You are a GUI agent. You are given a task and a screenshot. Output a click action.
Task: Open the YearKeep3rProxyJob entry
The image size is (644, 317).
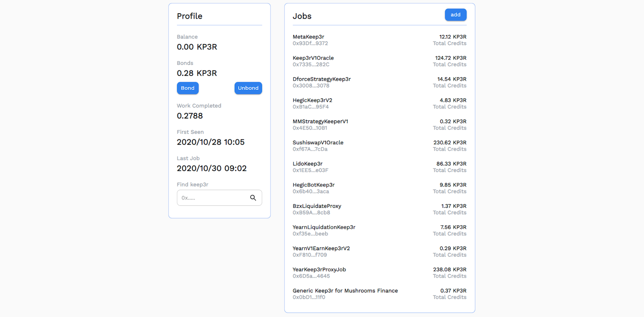[x=319, y=269]
